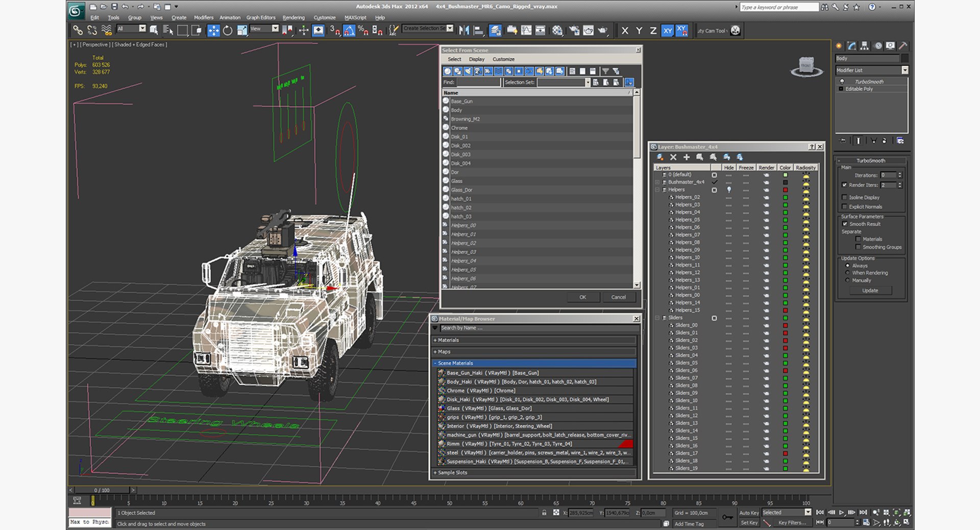The image size is (980, 530).
Task: Open the Utilities hammer panel tab
Action: (903, 46)
